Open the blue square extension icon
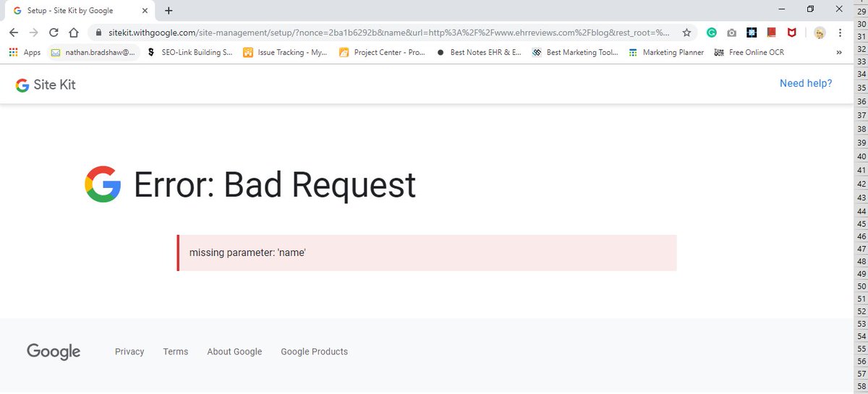 [752, 33]
